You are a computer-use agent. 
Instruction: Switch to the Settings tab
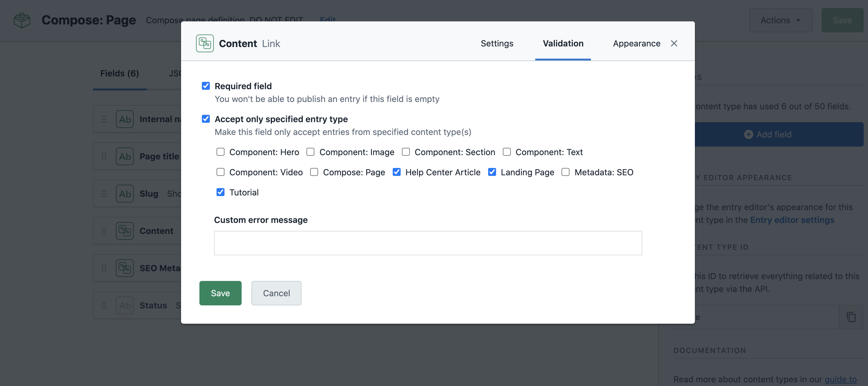[497, 43]
